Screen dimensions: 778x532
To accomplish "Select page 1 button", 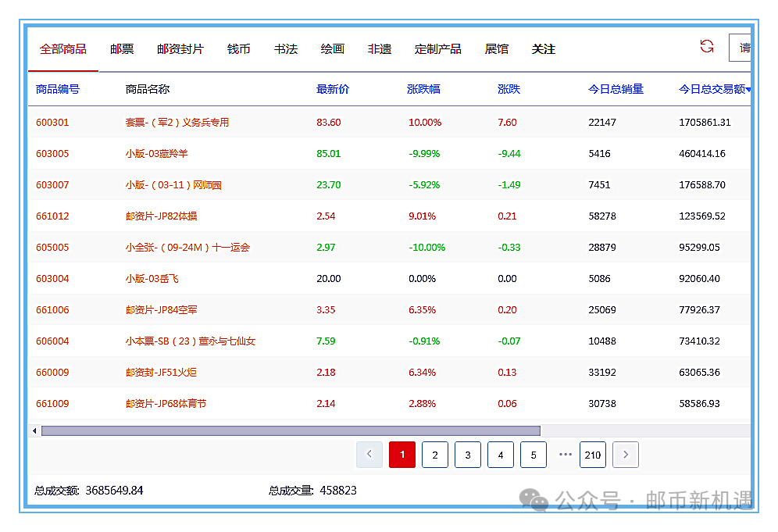I will click(x=402, y=455).
